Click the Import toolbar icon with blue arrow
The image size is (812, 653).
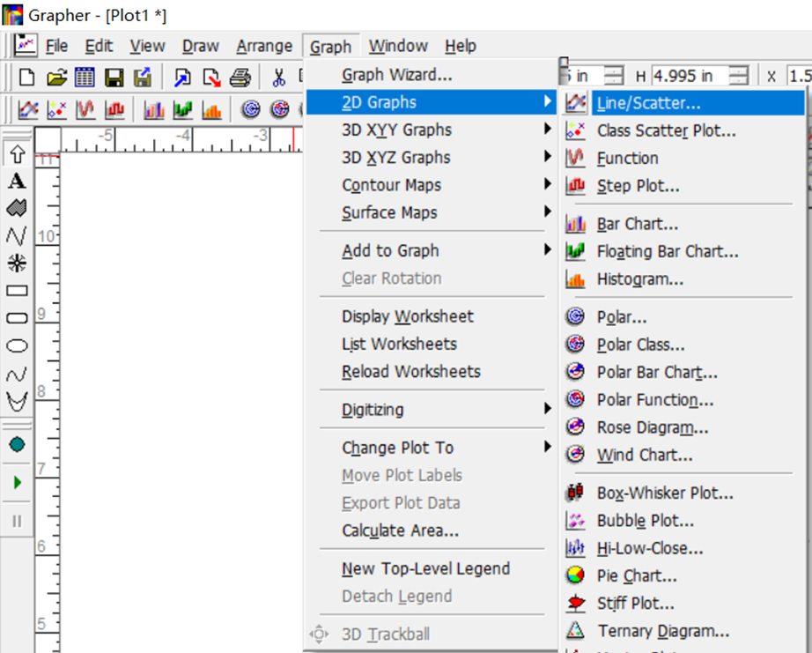pos(182,78)
